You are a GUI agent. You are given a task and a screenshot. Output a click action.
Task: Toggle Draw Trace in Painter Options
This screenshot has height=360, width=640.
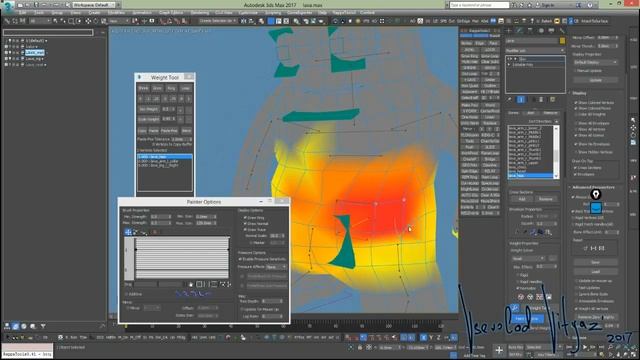(x=245, y=230)
